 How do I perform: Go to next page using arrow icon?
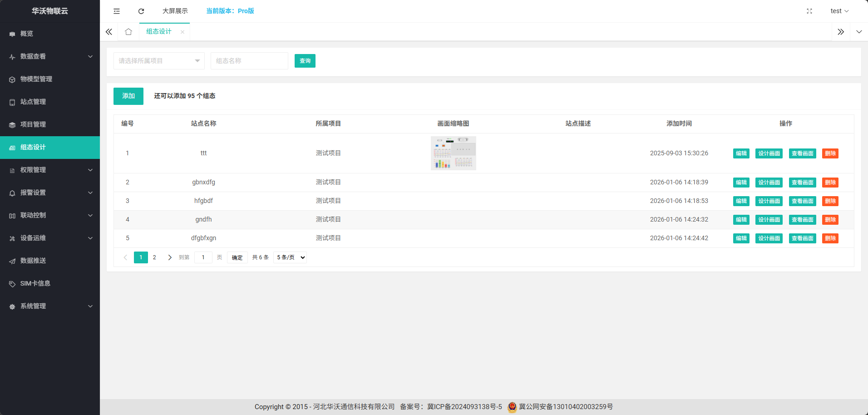pyautogui.click(x=170, y=257)
